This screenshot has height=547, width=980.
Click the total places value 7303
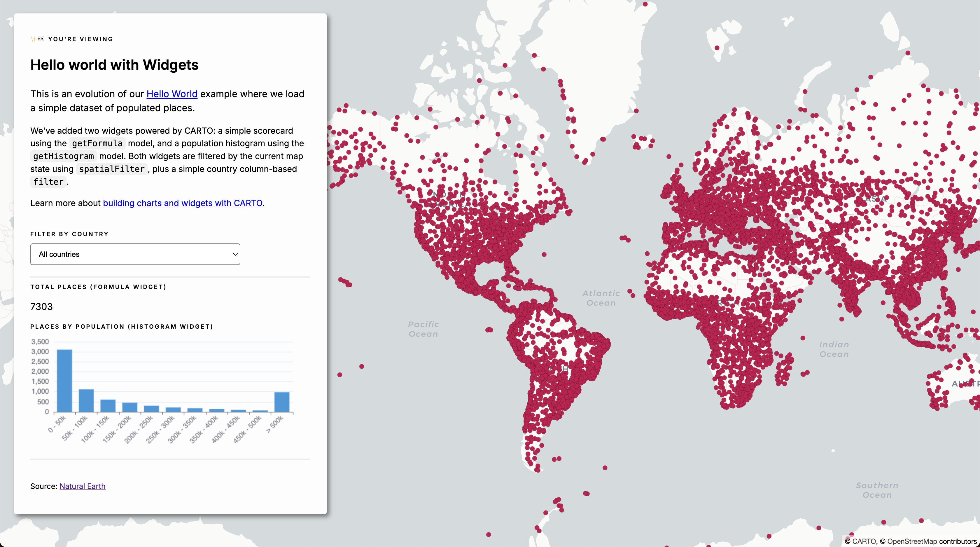coord(41,307)
